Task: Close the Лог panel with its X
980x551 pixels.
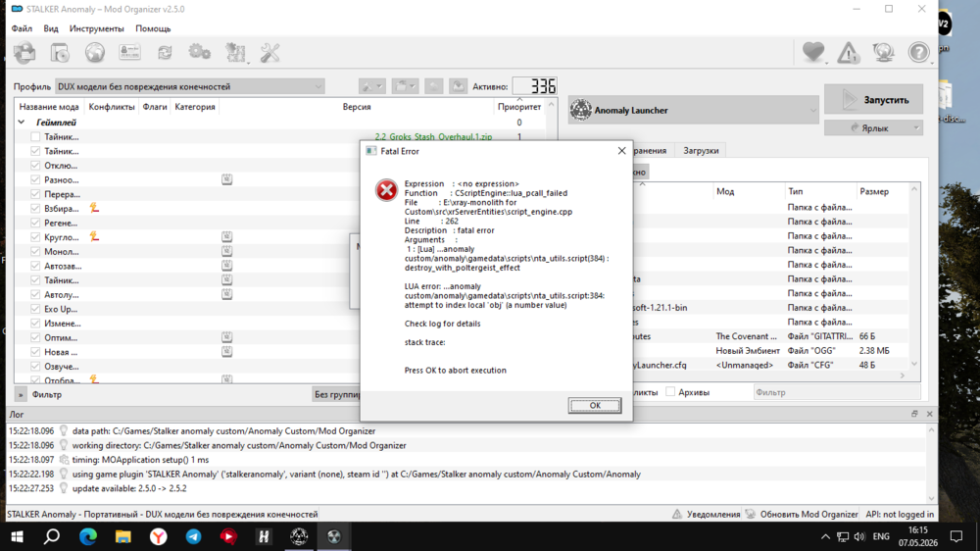Action: coord(929,414)
